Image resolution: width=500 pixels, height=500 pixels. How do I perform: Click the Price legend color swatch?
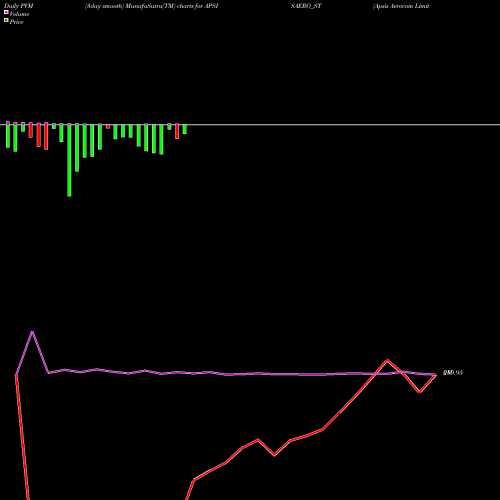coord(6,20)
